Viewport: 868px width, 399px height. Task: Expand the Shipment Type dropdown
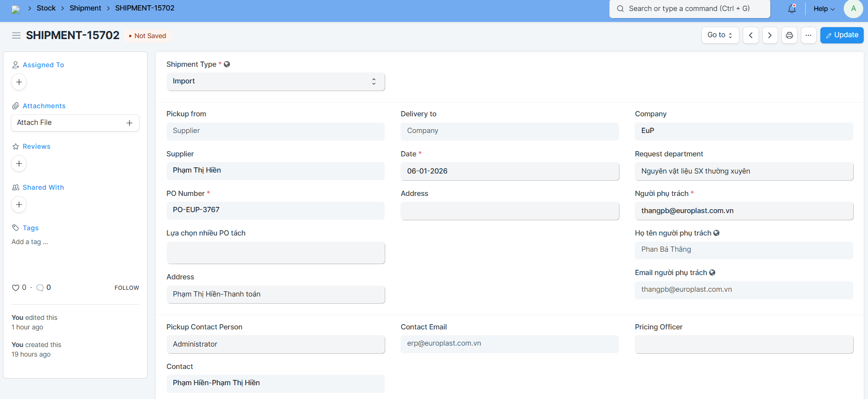pos(275,82)
